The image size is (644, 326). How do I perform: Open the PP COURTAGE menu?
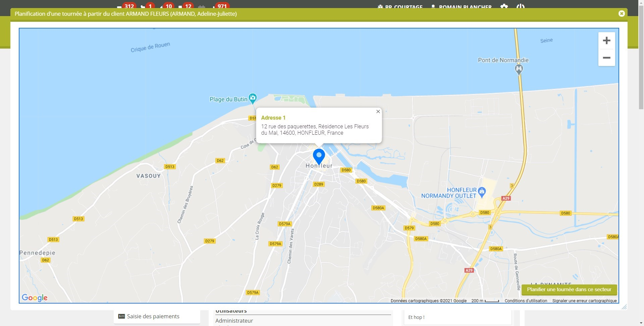[x=400, y=7]
